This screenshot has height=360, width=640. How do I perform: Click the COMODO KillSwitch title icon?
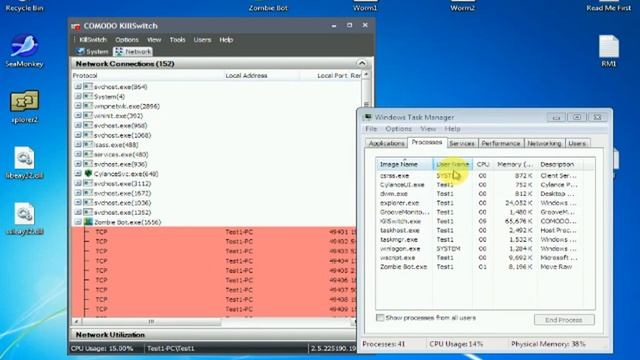tap(76, 26)
